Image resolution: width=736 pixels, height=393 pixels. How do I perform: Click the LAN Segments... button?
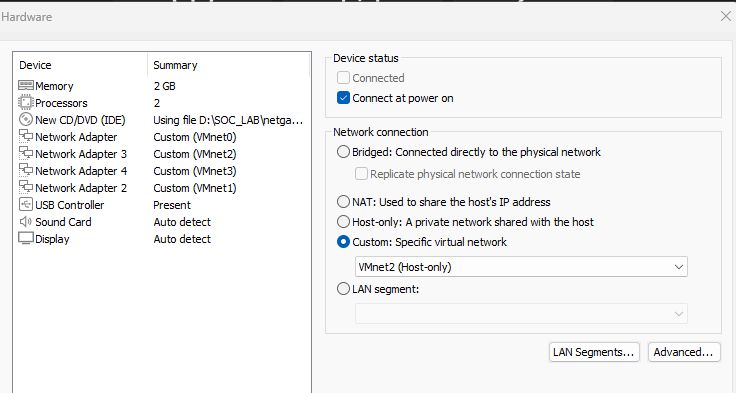click(594, 352)
